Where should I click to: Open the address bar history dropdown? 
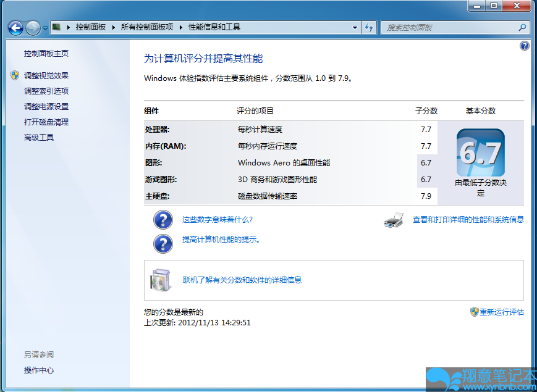click(355, 28)
